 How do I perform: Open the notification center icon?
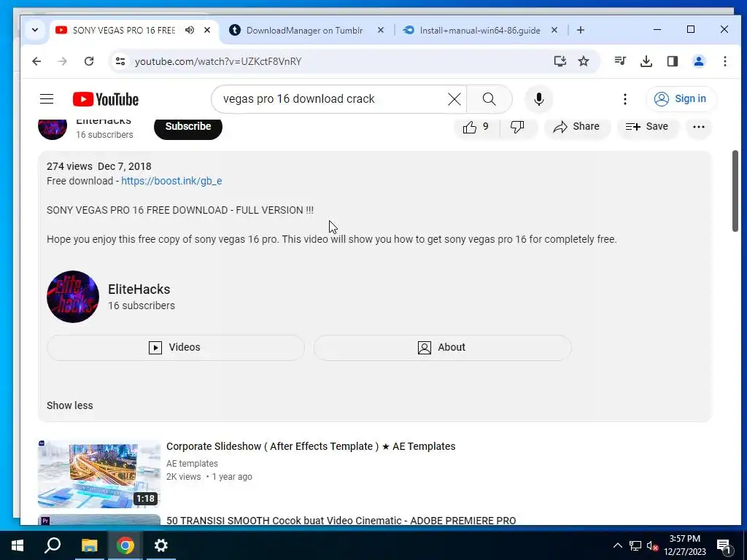pos(724,546)
